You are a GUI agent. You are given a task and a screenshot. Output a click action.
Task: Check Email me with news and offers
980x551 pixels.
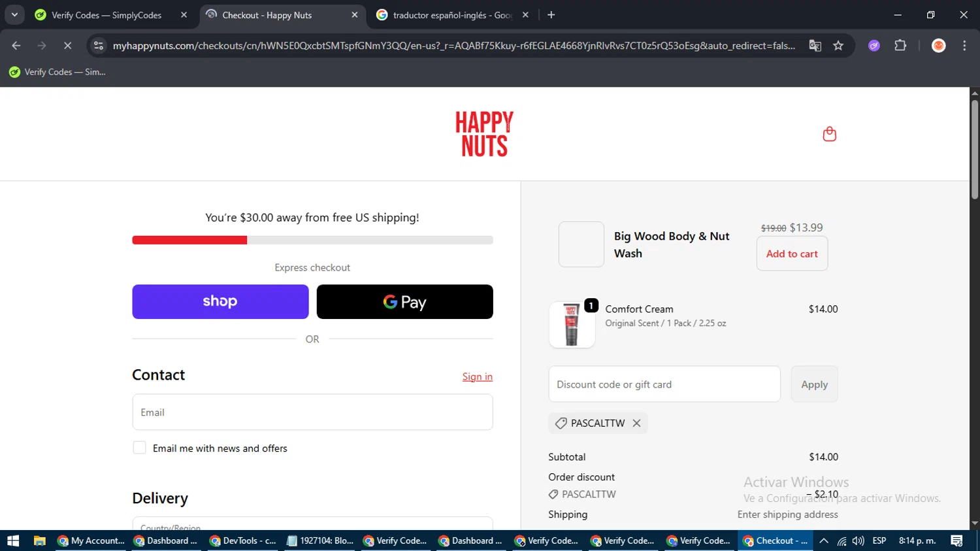point(139,448)
